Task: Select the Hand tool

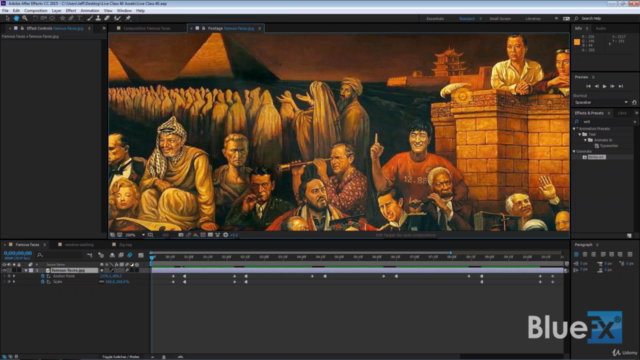Action: coord(16,18)
